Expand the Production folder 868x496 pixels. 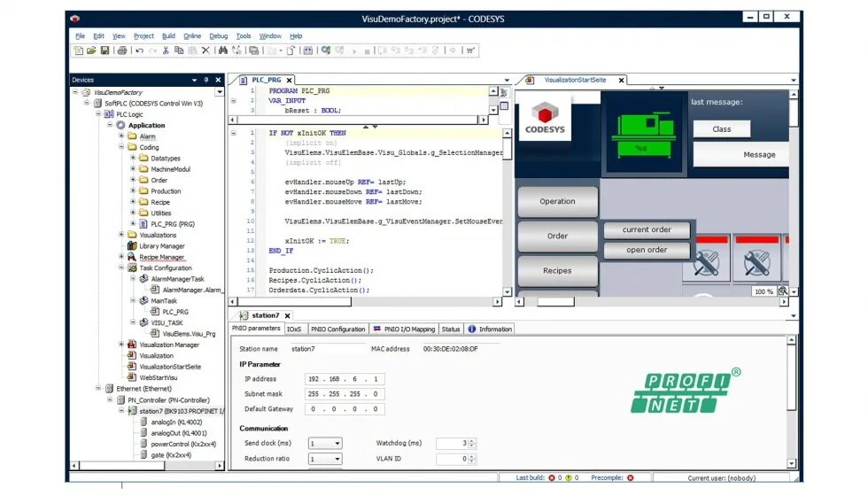133,190
